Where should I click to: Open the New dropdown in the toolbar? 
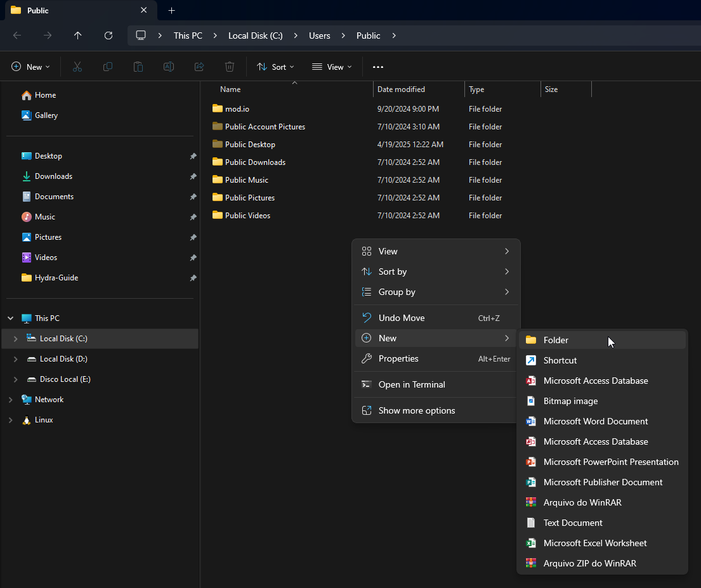coord(30,67)
